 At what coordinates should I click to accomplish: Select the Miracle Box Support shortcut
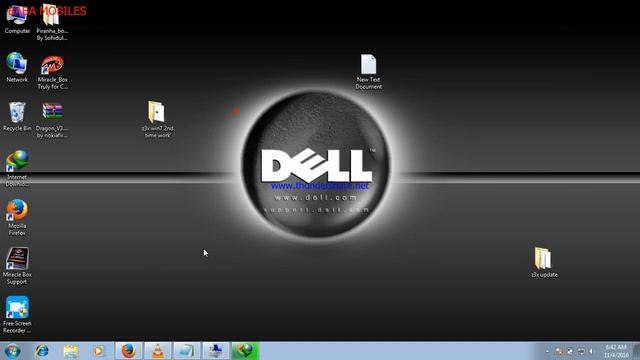(x=17, y=266)
